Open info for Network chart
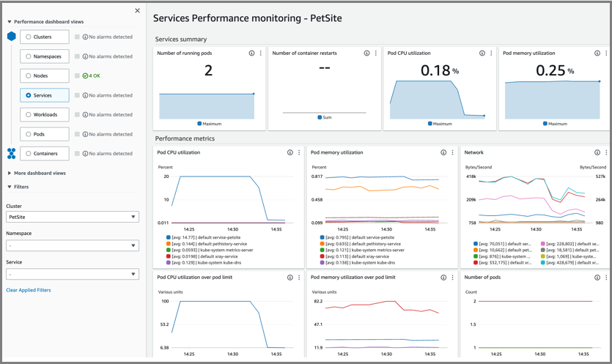 tap(597, 152)
